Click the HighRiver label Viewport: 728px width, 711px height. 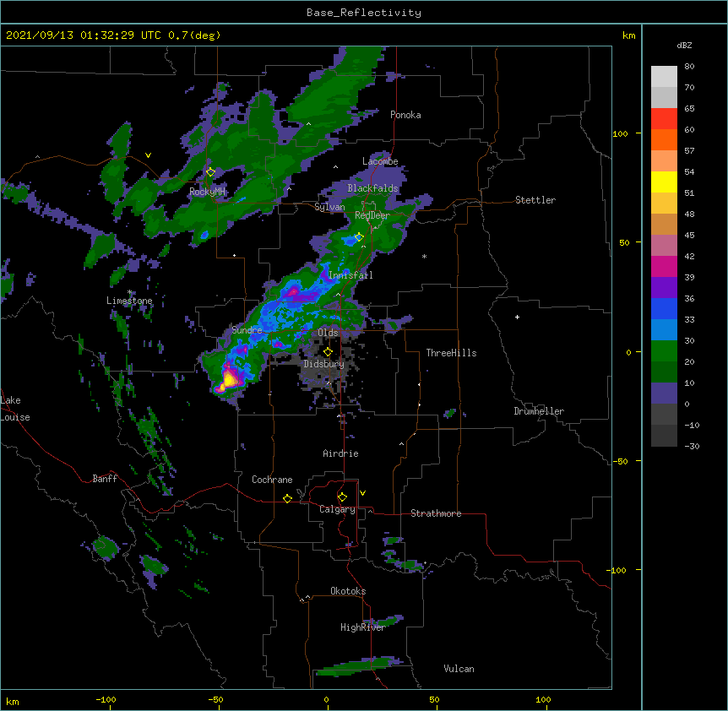click(x=363, y=627)
